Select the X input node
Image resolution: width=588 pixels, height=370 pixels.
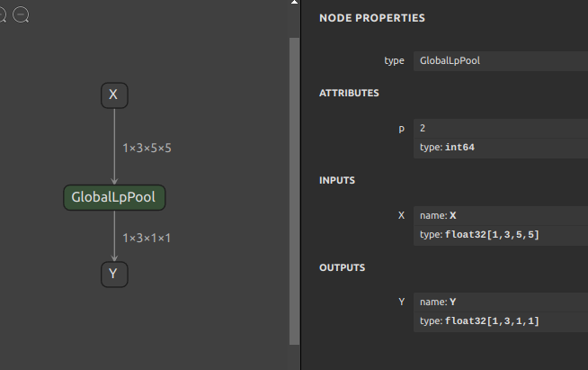pyautogui.click(x=114, y=95)
